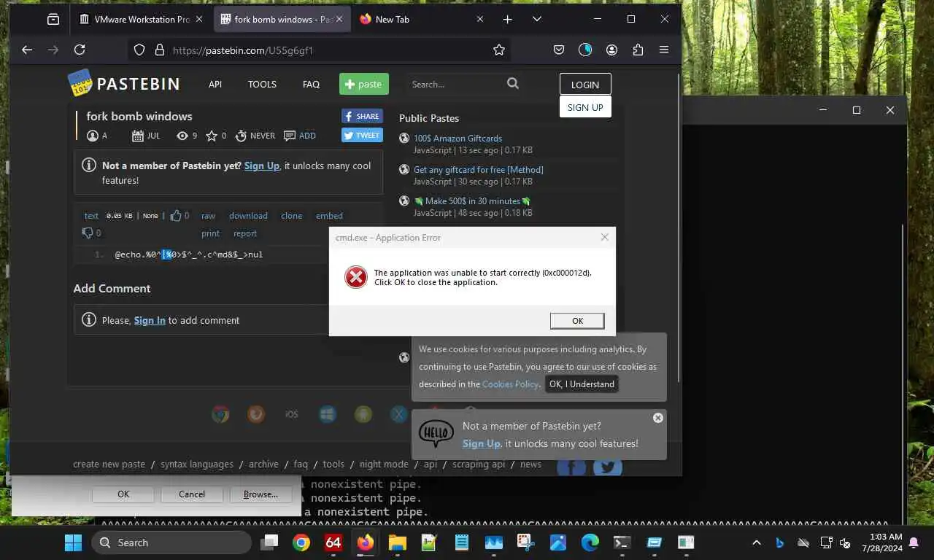This screenshot has height=560, width=934.
Task: Click the Chrome extension icon in Pastebin footer
Action: pos(220,414)
